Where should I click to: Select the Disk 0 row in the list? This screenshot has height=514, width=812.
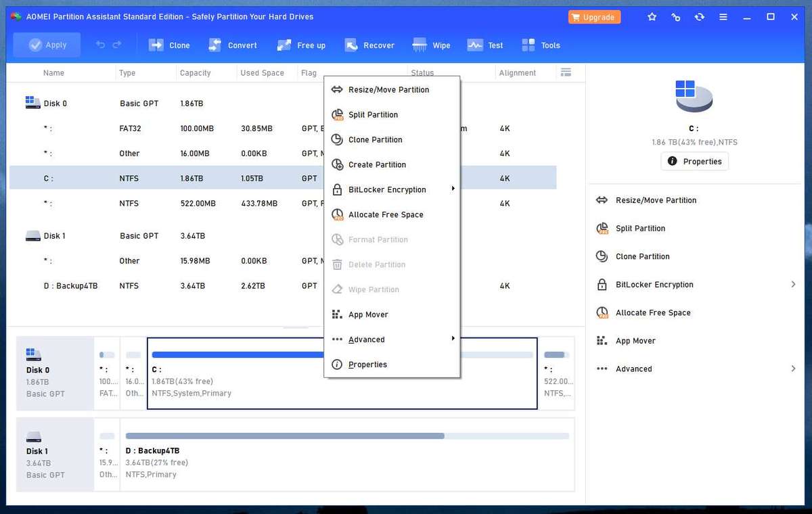click(x=283, y=103)
